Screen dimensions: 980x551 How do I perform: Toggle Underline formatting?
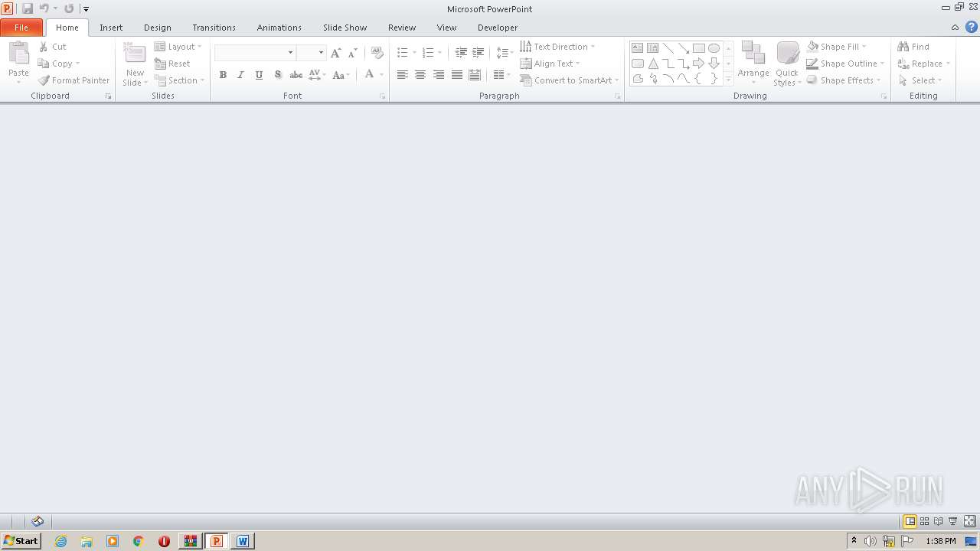pyautogui.click(x=260, y=75)
